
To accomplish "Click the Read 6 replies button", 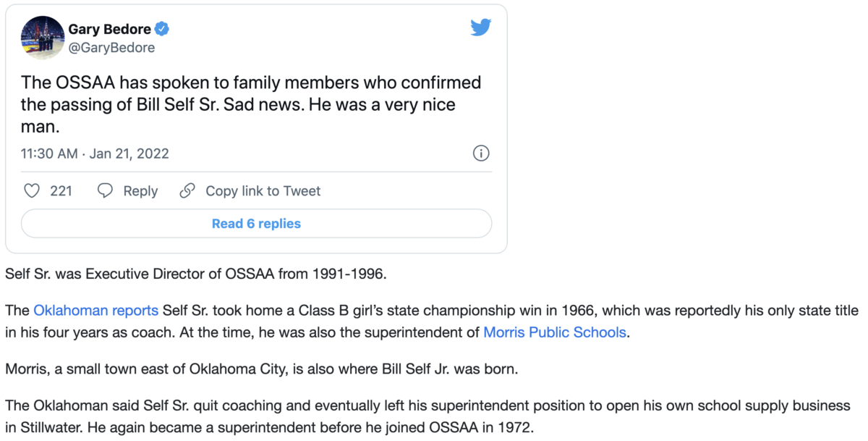I will click(256, 224).
